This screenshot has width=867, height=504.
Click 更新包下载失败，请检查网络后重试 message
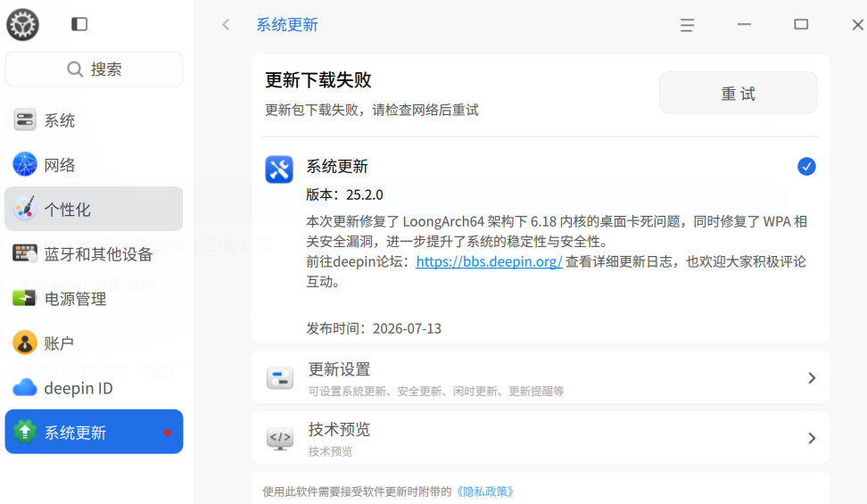coord(372,110)
